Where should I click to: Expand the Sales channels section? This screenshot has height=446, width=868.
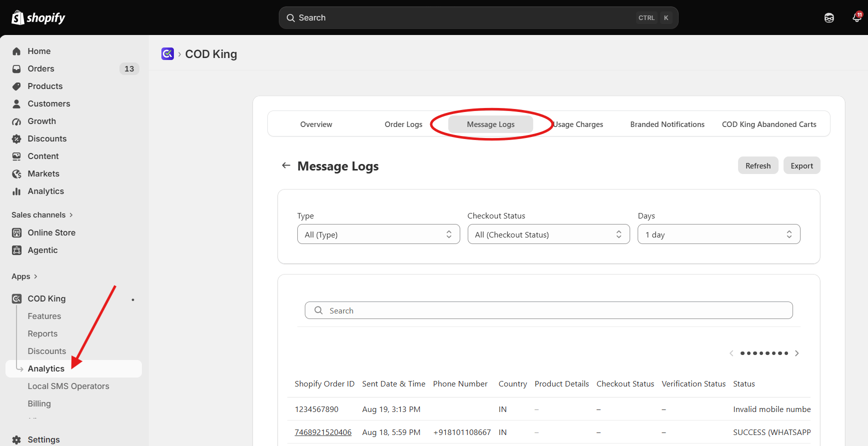[42, 214]
